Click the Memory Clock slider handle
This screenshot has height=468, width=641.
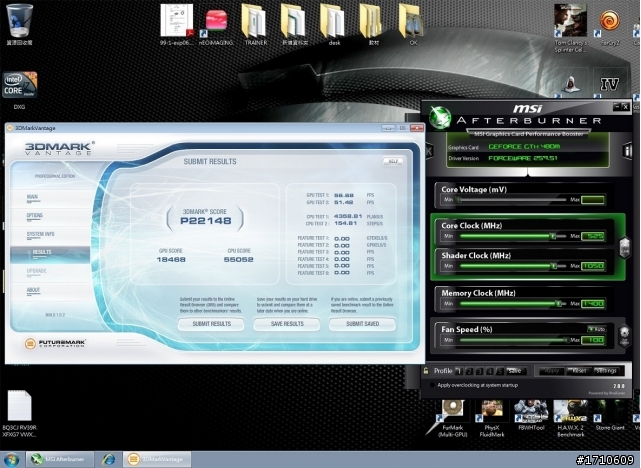(x=558, y=303)
